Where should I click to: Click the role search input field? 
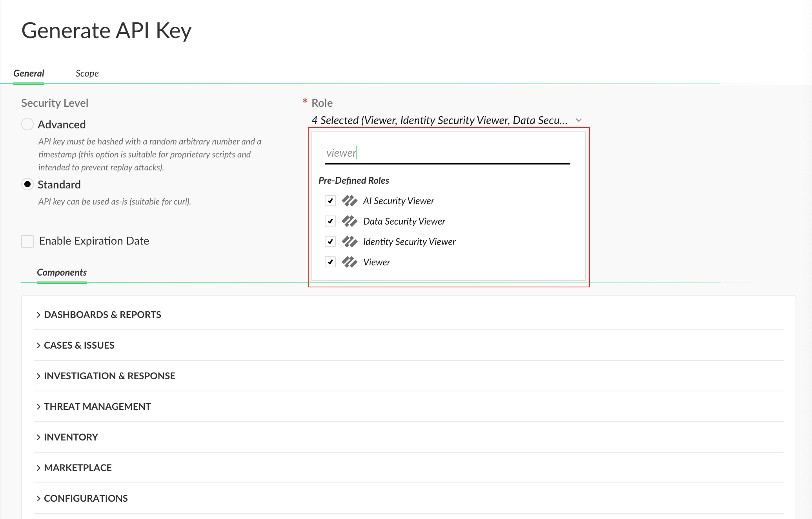pyautogui.click(x=447, y=153)
